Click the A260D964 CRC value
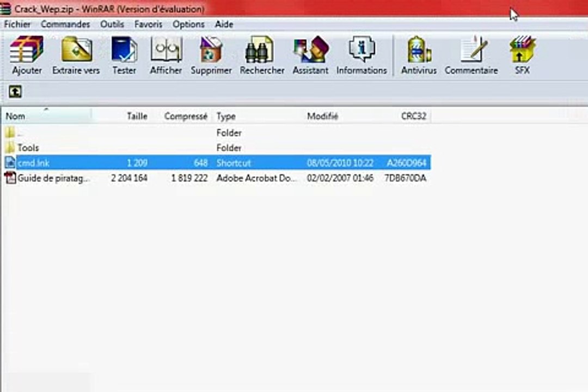The image size is (588, 392). pos(407,163)
